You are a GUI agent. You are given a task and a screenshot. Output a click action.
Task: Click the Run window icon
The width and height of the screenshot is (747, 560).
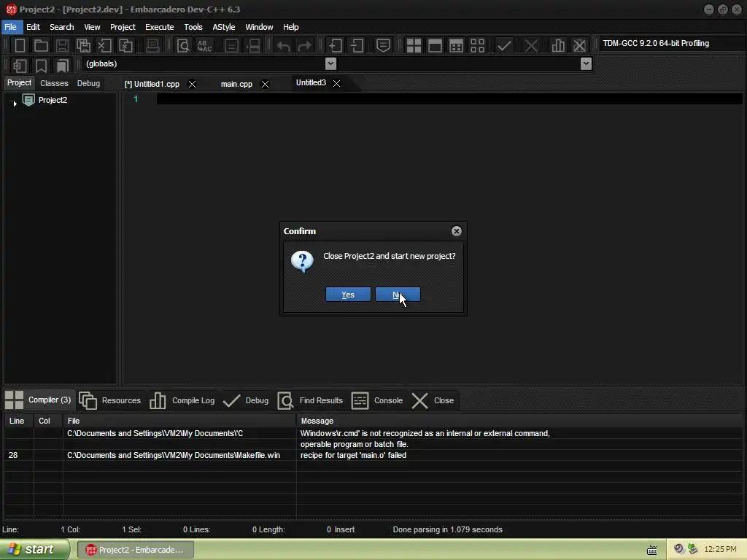435,46
